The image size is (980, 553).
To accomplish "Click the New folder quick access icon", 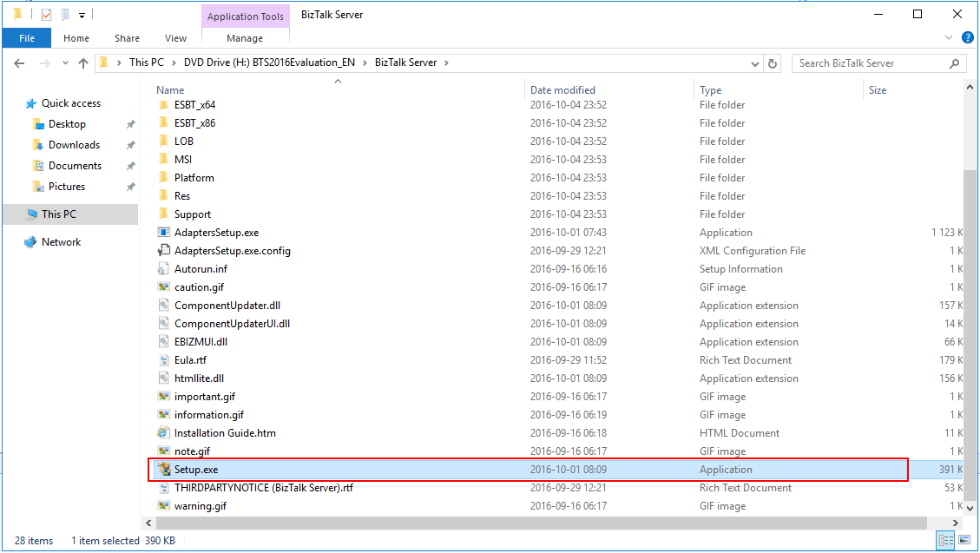I will [x=65, y=15].
